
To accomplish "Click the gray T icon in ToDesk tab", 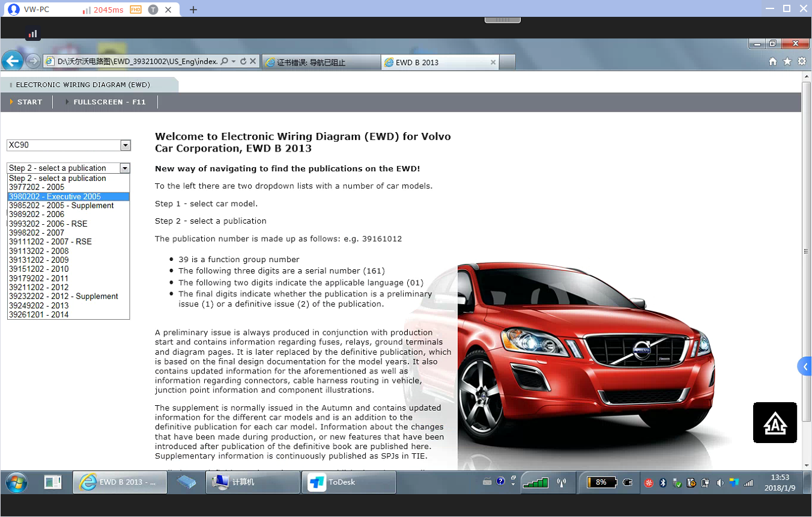I will point(153,10).
